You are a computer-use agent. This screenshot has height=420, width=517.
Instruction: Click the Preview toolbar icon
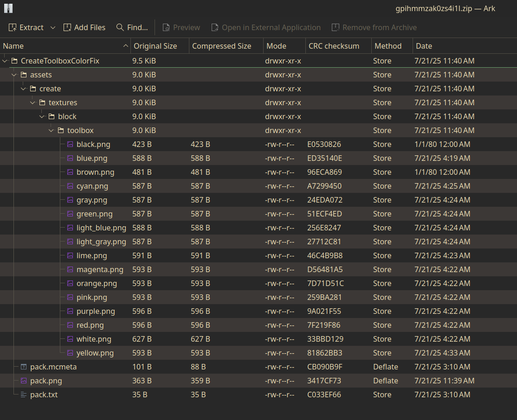tap(166, 27)
